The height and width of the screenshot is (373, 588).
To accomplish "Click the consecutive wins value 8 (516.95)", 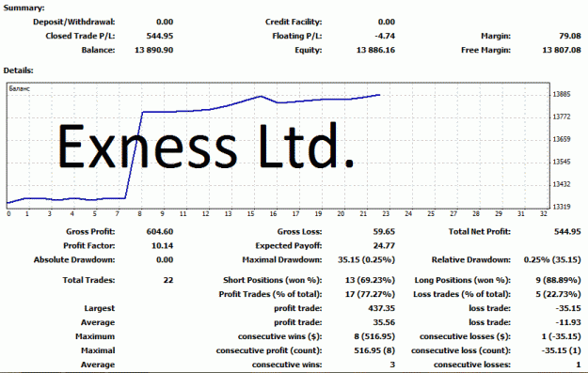I will click(x=374, y=336).
